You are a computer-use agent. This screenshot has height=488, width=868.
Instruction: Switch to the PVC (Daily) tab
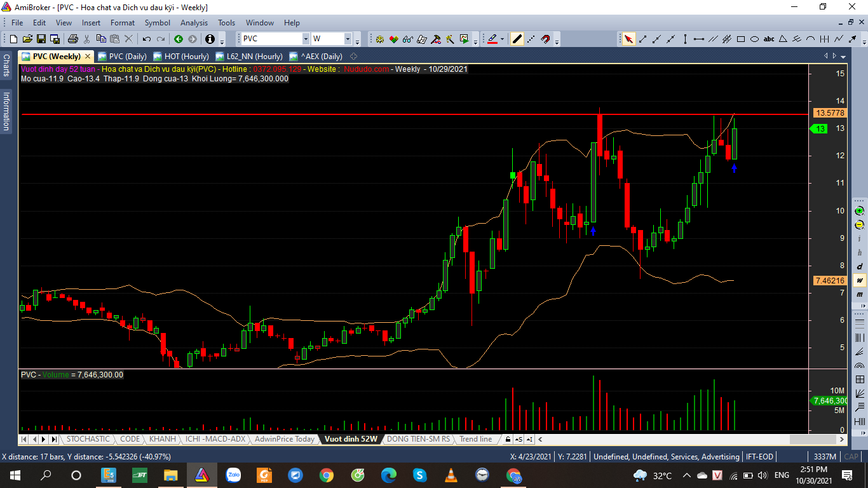(123, 57)
